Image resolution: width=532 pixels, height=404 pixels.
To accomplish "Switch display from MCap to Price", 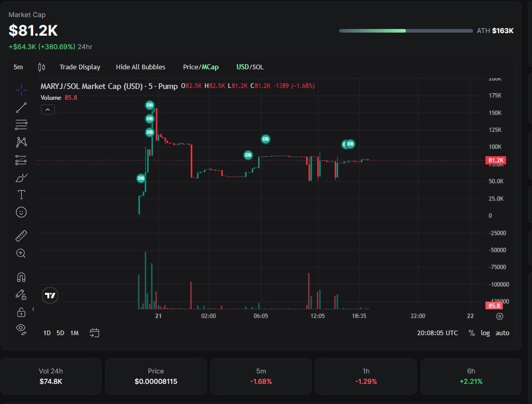I will [x=192, y=67].
